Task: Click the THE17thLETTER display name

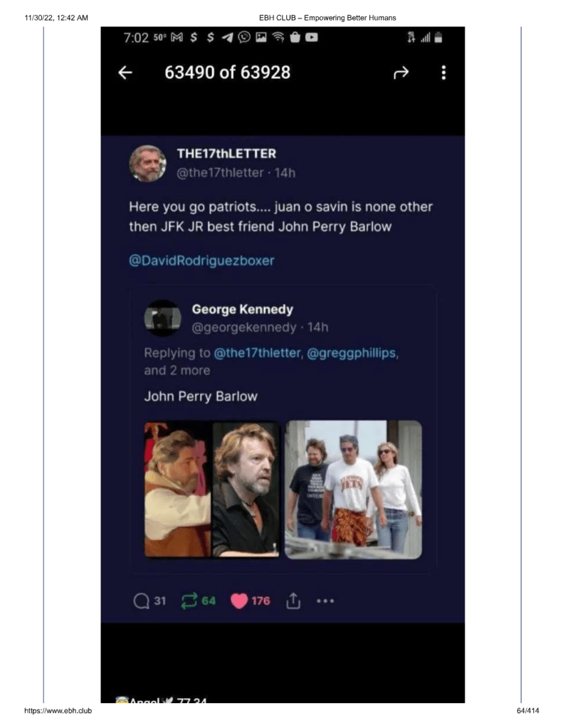Action: (226, 154)
